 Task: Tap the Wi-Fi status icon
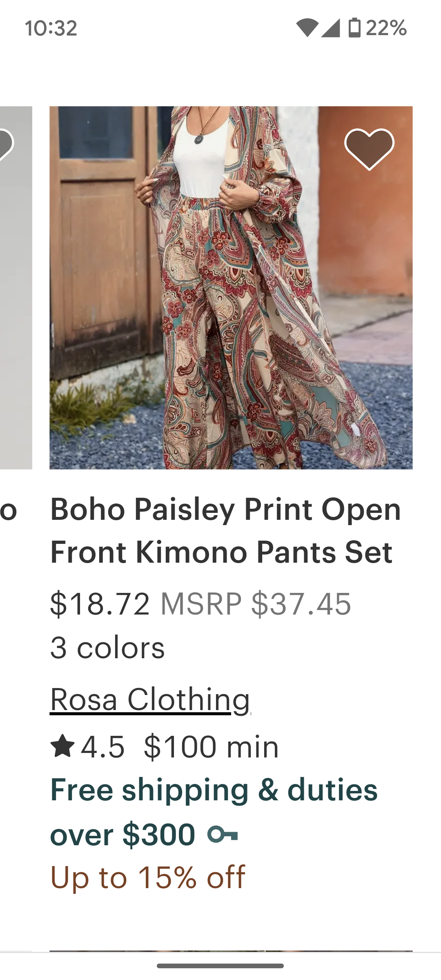pos(307,28)
